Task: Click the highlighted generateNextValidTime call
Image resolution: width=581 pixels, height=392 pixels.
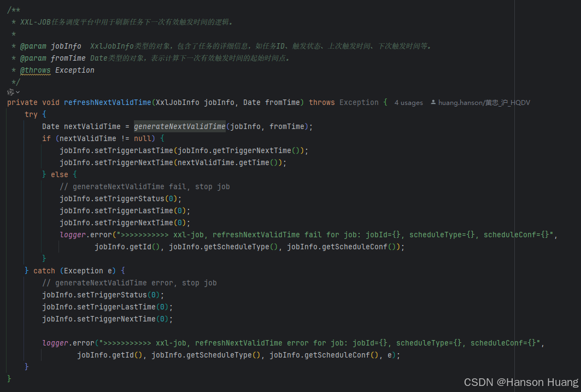Action: [x=180, y=126]
